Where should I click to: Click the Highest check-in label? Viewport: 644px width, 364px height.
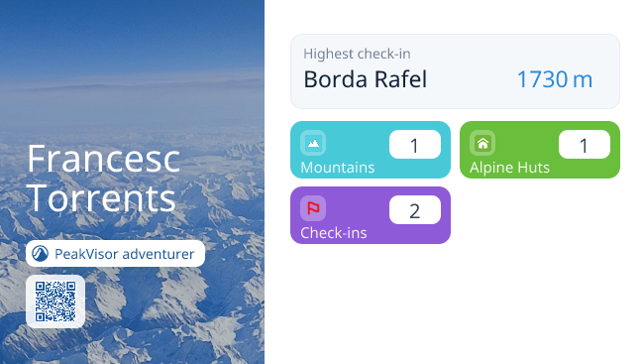[357, 54]
